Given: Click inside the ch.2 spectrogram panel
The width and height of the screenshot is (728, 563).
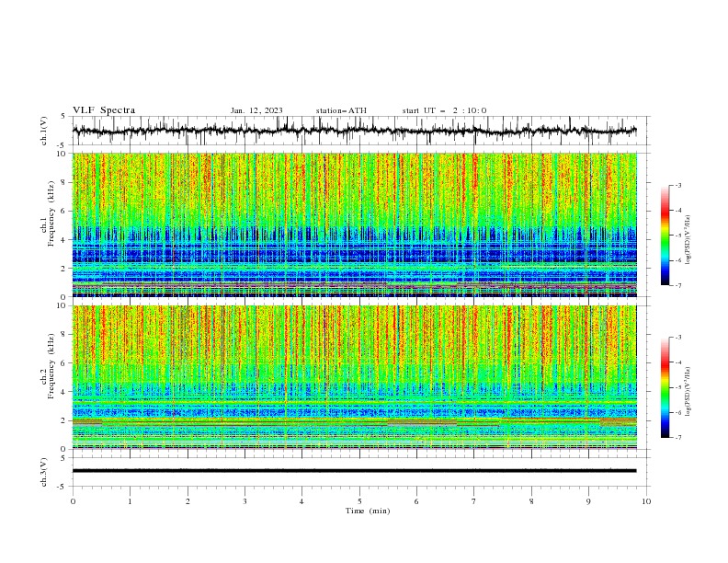Looking at the screenshot, I should pyautogui.click(x=354, y=377).
